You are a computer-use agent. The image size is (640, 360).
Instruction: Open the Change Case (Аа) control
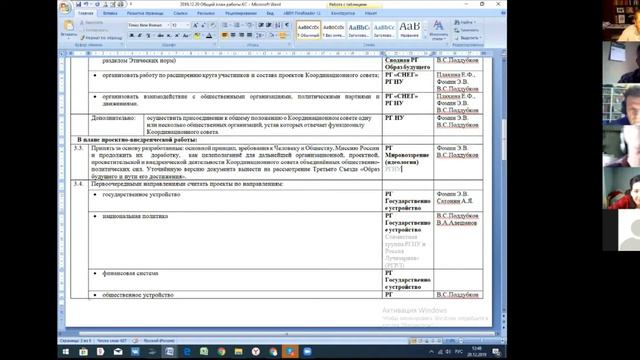tap(186, 36)
